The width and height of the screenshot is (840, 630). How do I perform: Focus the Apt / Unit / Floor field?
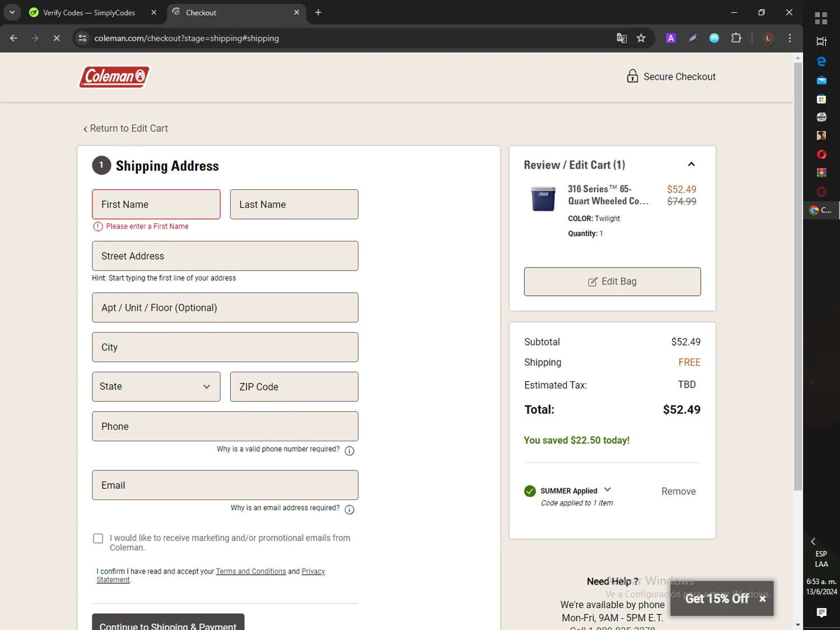pyautogui.click(x=225, y=307)
